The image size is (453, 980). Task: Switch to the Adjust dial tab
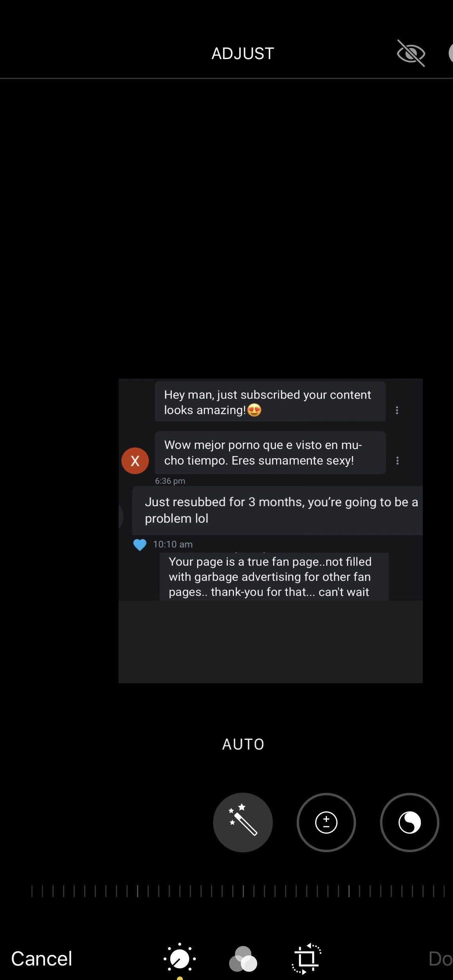pos(180,959)
